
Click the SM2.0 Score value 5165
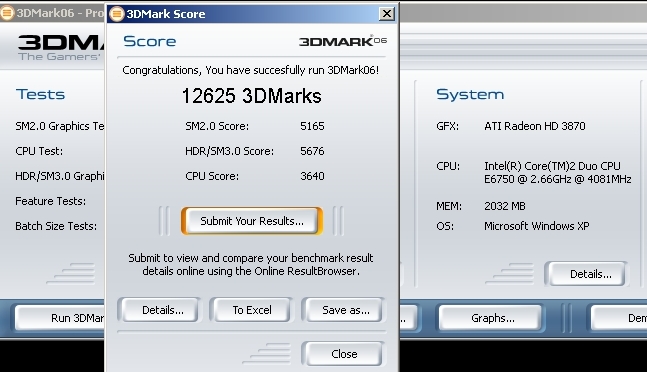[x=312, y=126]
